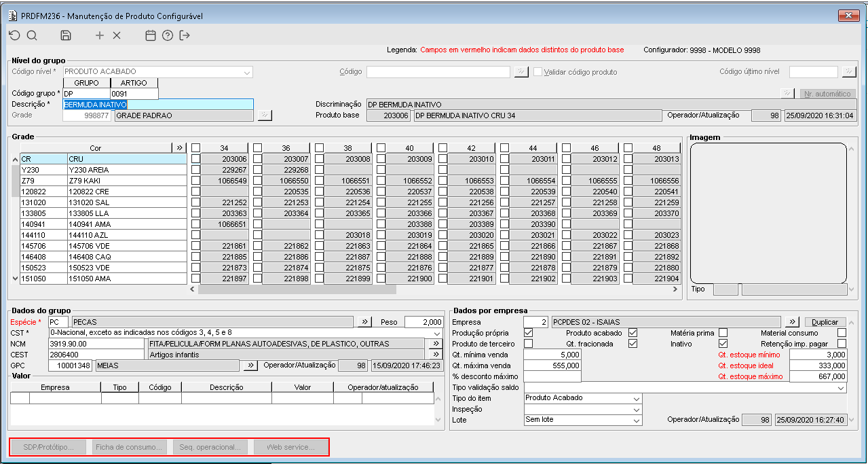Toggle the Material consumo checkbox
The image size is (868, 464).
click(x=842, y=333)
